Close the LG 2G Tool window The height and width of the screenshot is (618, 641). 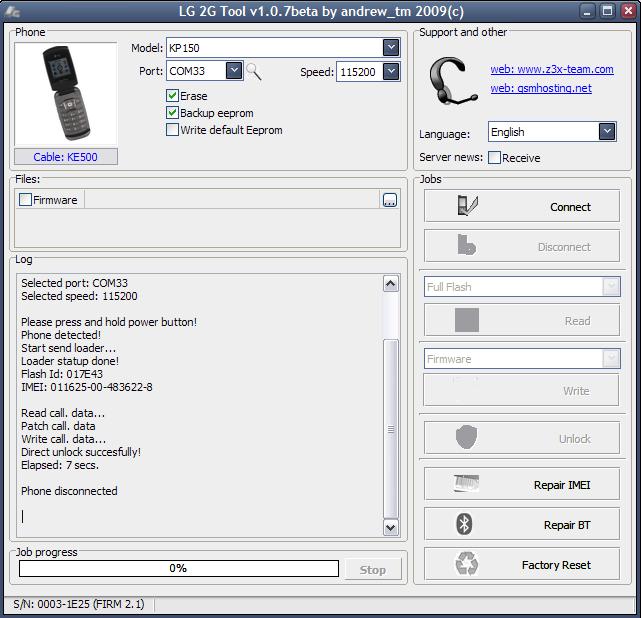coord(629,11)
